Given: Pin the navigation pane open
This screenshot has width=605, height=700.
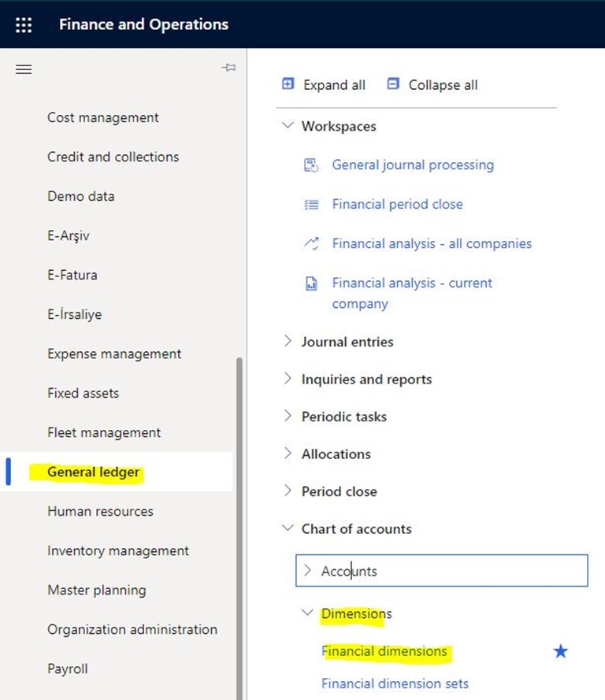Looking at the screenshot, I should 228,69.
